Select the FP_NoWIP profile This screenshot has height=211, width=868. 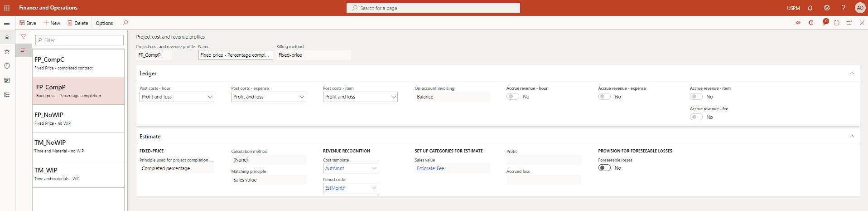point(78,118)
